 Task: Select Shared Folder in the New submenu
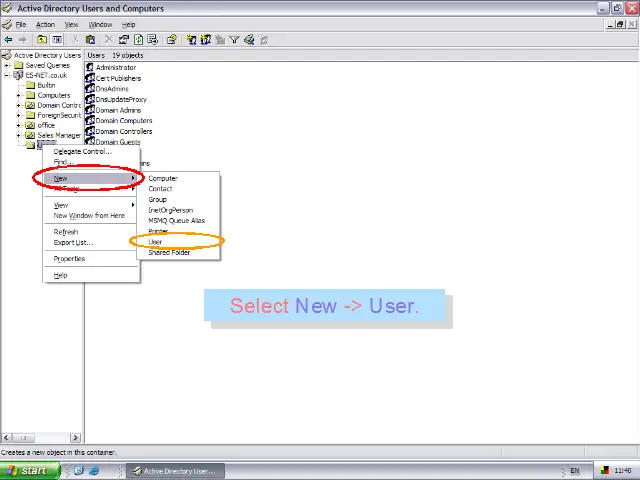coord(178,252)
